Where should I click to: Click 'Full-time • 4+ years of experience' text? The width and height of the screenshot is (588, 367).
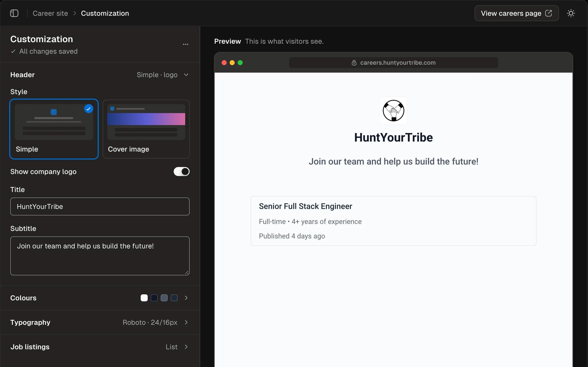point(310,221)
